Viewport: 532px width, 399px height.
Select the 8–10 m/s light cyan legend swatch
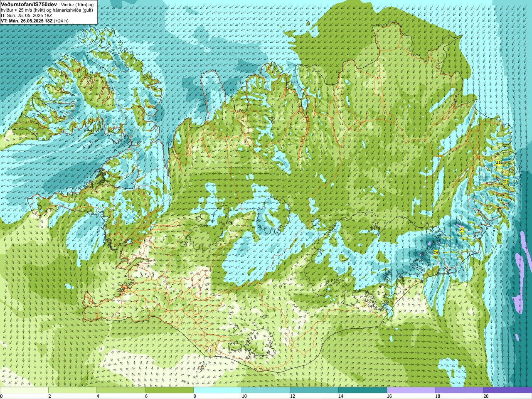[x=217, y=390]
